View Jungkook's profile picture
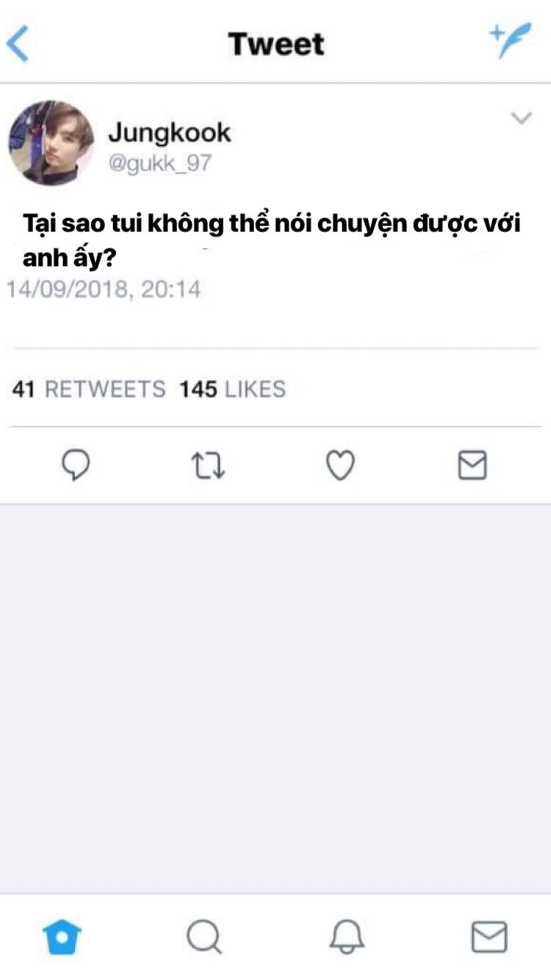 (51, 143)
